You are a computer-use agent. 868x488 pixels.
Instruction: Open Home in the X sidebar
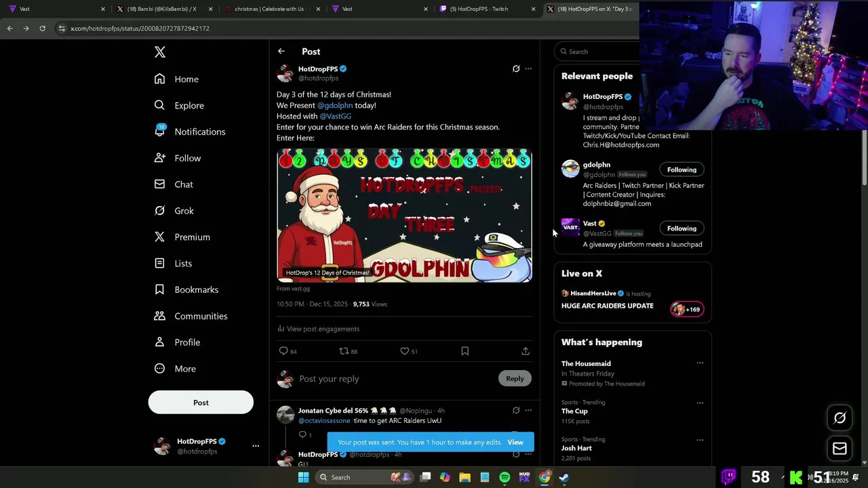point(176,79)
